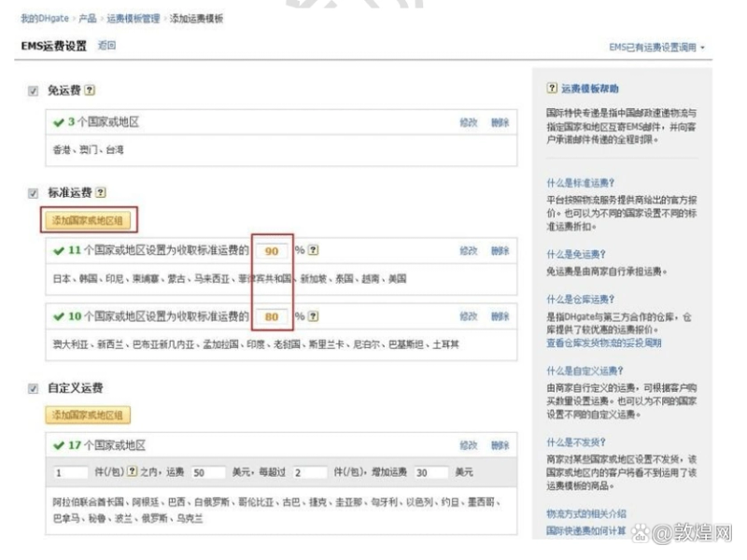This screenshot has width=747, height=560.
Task: Open the EMS已有运费设置调用 dropdown
Action: [654, 45]
